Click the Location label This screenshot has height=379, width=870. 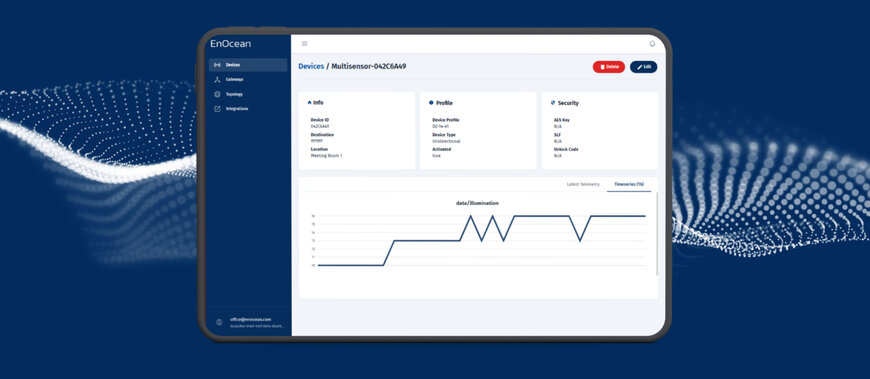(320, 149)
